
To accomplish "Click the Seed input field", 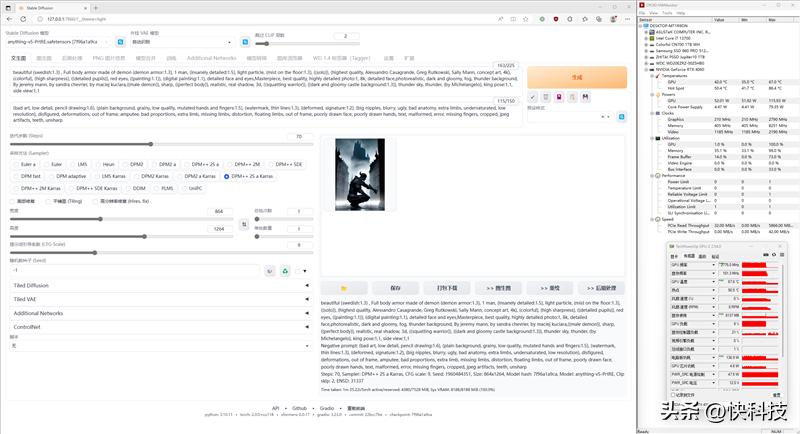I will (x=135, y=271).
